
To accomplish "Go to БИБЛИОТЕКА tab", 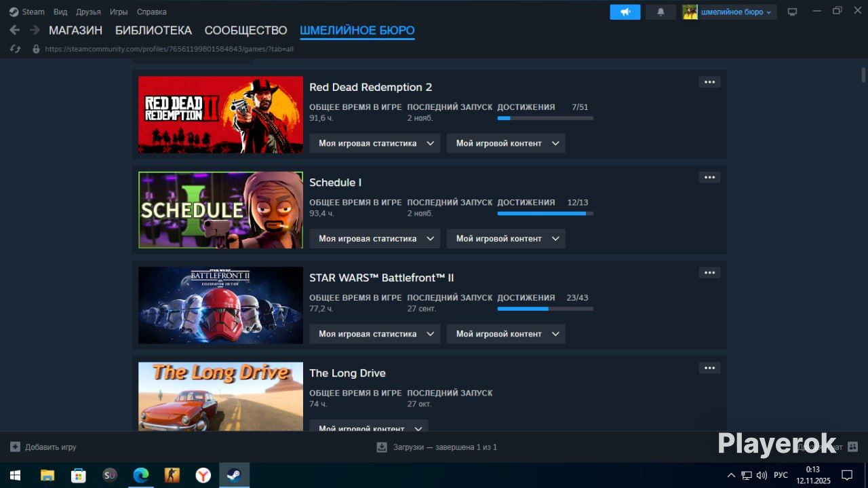I will pos(153,31).
